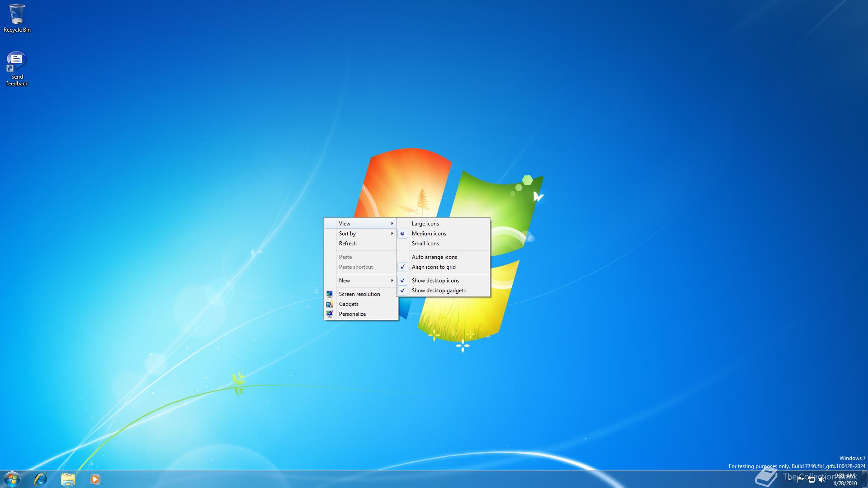The height and width of the screenshot is (488, 868).
Task: Select Small icons view
Action: (x=443, y=244)
